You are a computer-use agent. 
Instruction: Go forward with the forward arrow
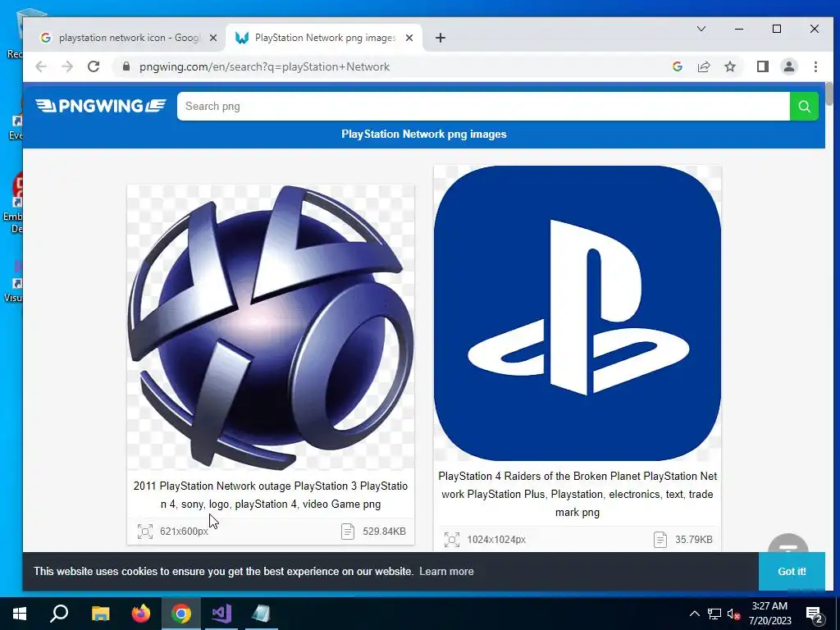coord(67,66)
